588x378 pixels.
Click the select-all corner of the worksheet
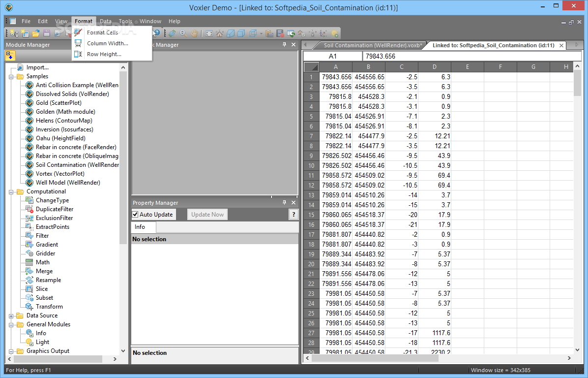pos(311,67)
